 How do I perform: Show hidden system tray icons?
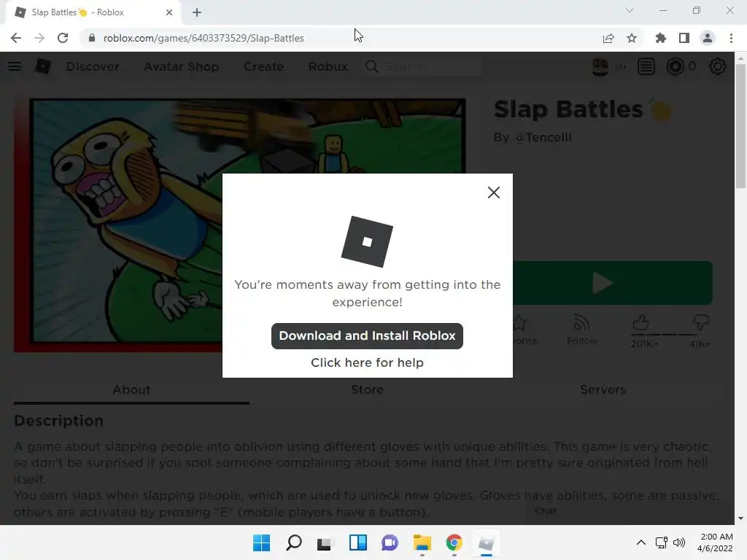641,542
